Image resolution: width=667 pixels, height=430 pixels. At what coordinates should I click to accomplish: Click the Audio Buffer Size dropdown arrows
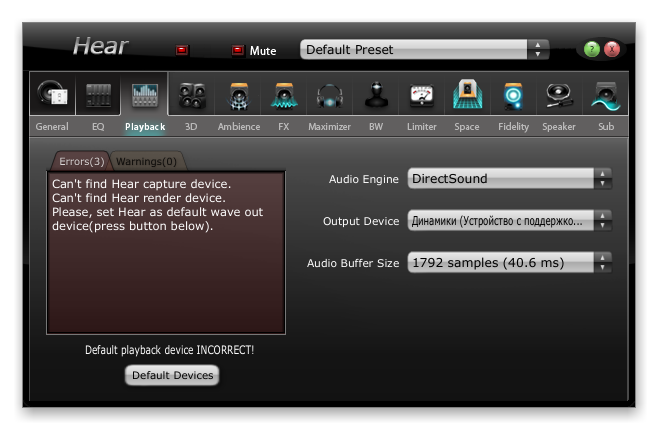click(x=602, y=262)
